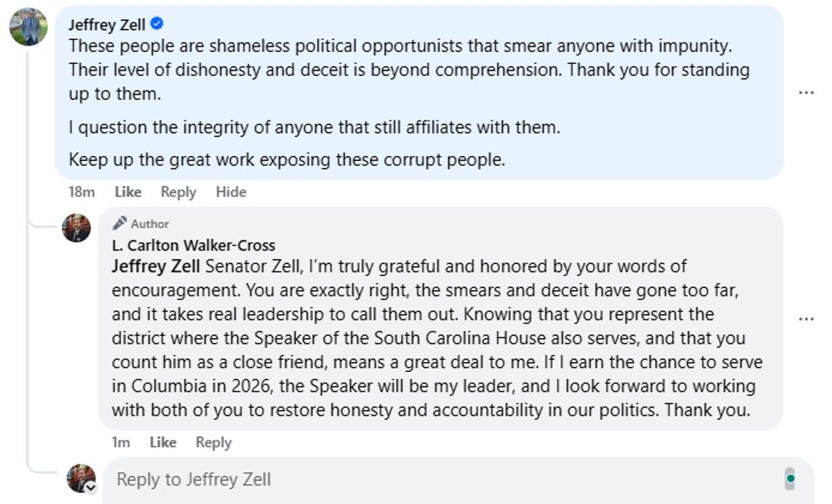
Task: Open more options for L. Carlton Walker-Cross's reply
Action: tap(806, 319)
